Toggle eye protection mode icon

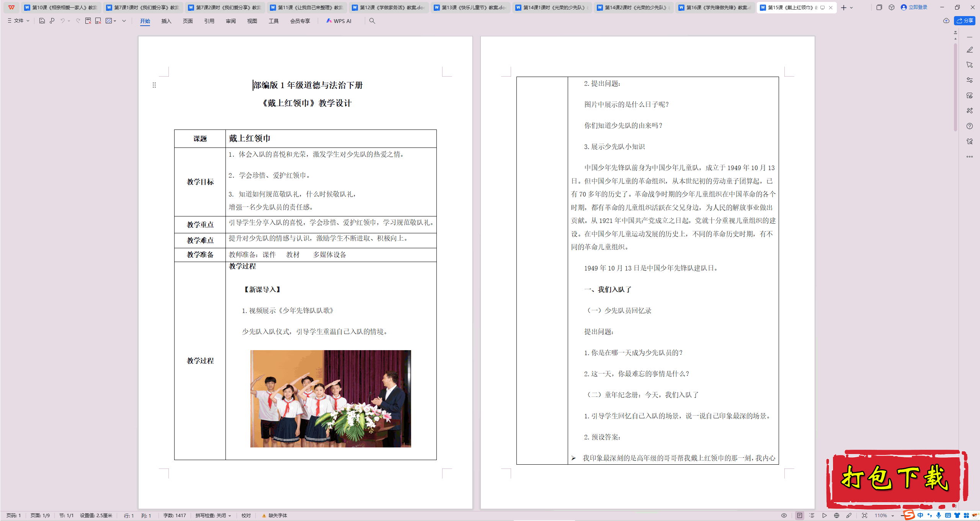pyautogui.click(x=784, y=516)
